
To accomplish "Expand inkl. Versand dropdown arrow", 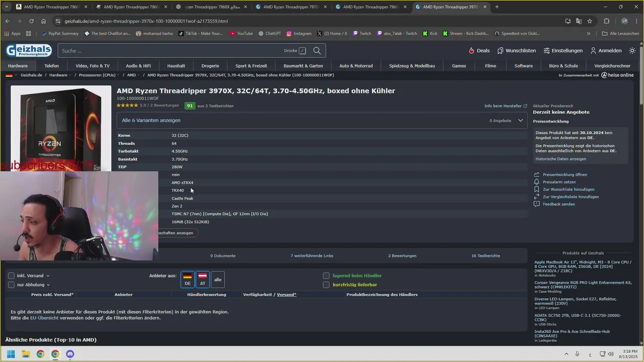I will pyautogui.click(x=48, y=276).
